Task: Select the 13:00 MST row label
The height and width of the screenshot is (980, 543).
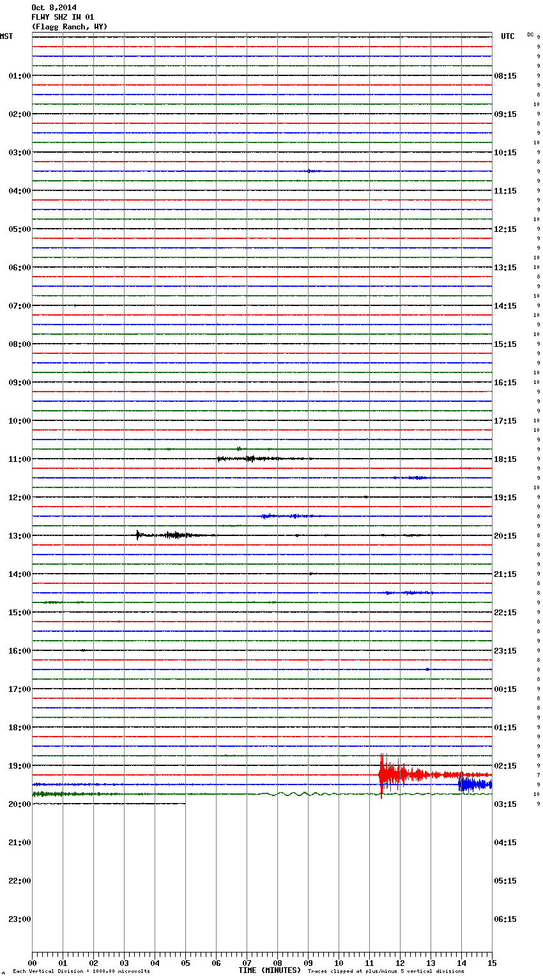Action: click(x=19, y=536)
